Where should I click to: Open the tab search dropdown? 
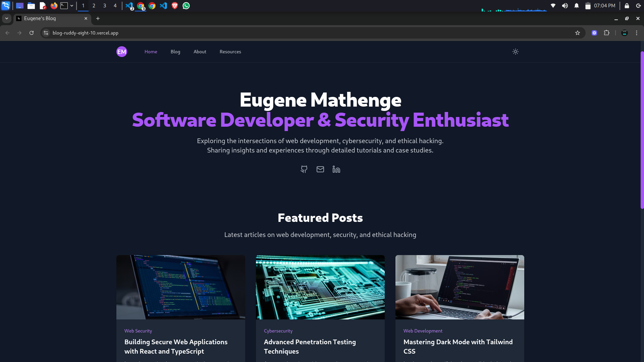pyautogui.click(x=6, y=18)
